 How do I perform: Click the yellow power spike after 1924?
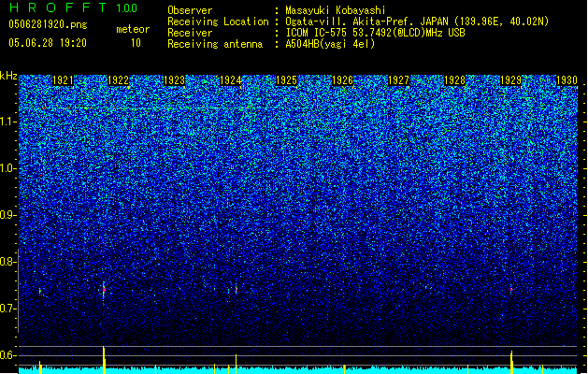[236, 364]
